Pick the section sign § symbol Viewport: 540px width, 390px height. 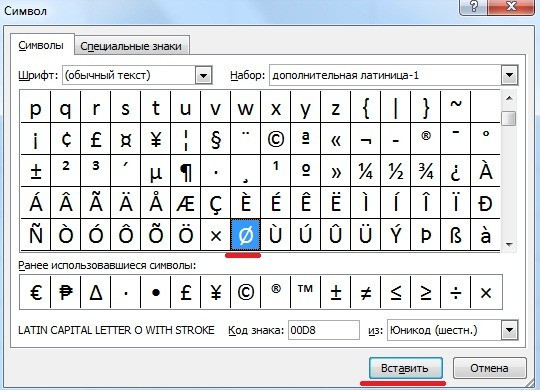point(216,139)
